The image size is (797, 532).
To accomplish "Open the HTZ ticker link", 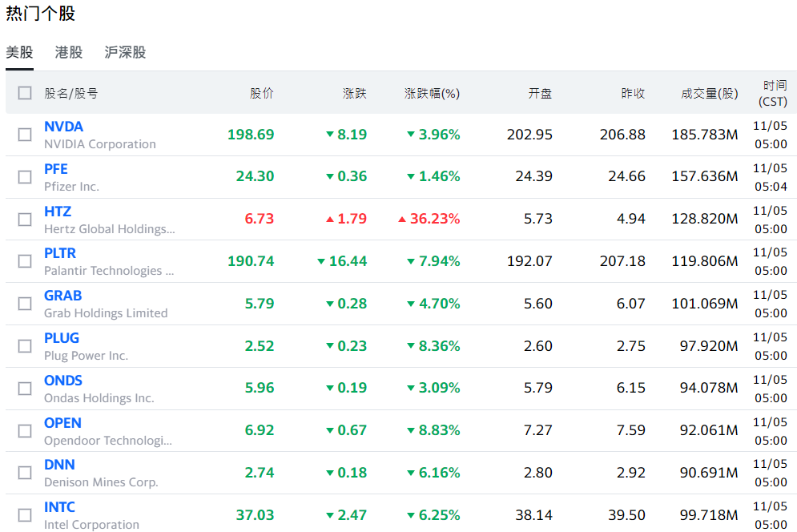I will pos(58,212).
